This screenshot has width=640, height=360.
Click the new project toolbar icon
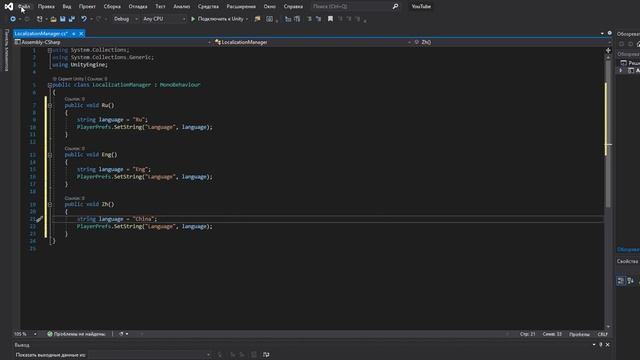point(40,19)
